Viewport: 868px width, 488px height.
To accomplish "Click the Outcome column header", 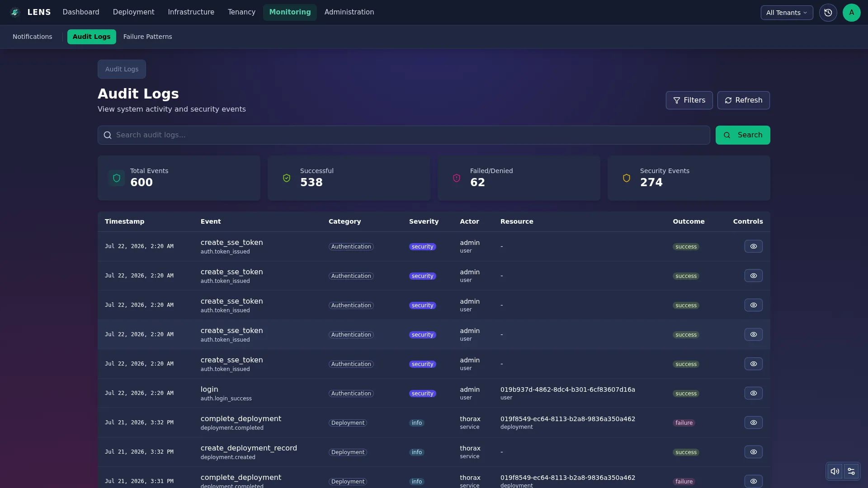I will click(x=689, y=221).
